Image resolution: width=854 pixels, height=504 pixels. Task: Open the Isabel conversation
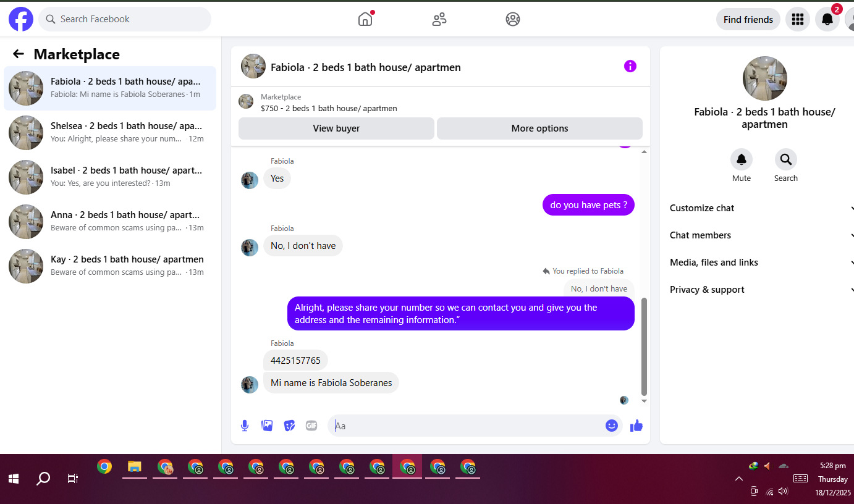tap(110, 177)
